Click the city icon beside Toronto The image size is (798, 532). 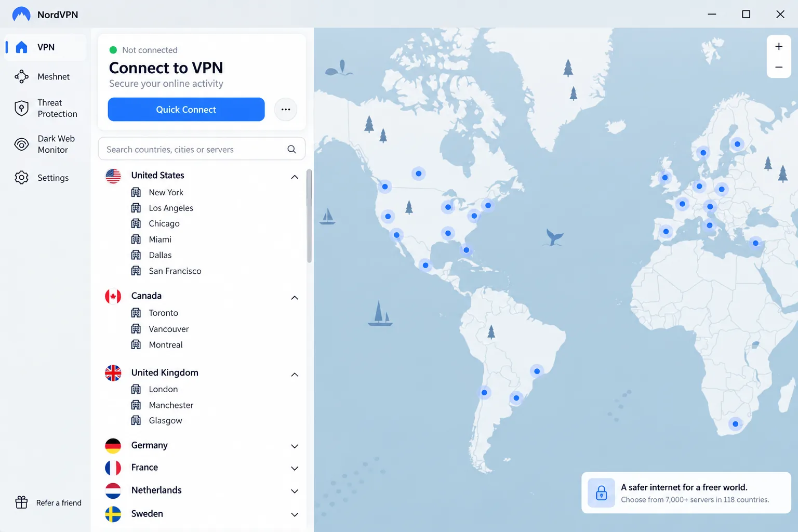pyautogui.click(x=136, y=313)
